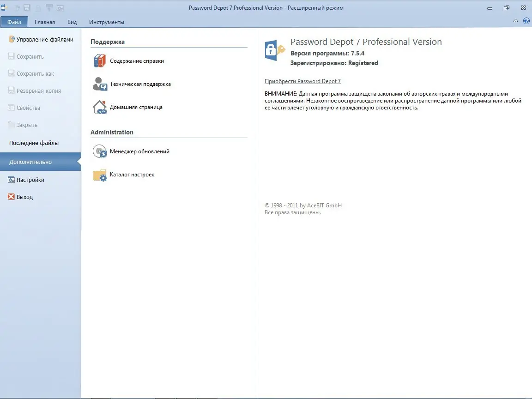The image size is (532, 399).
Task: Click the large Password Depot lock-and-key logo
Action: coord(275,50)
